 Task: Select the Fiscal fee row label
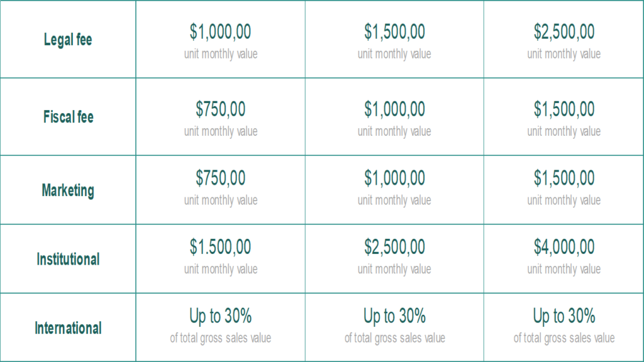pyautogui.click(x=68, y=117)
